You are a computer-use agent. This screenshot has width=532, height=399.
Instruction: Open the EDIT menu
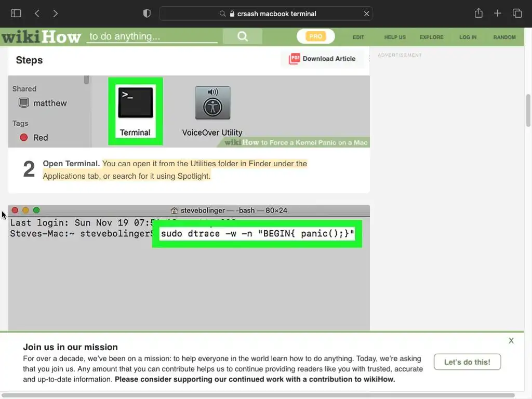click(358, 37)
